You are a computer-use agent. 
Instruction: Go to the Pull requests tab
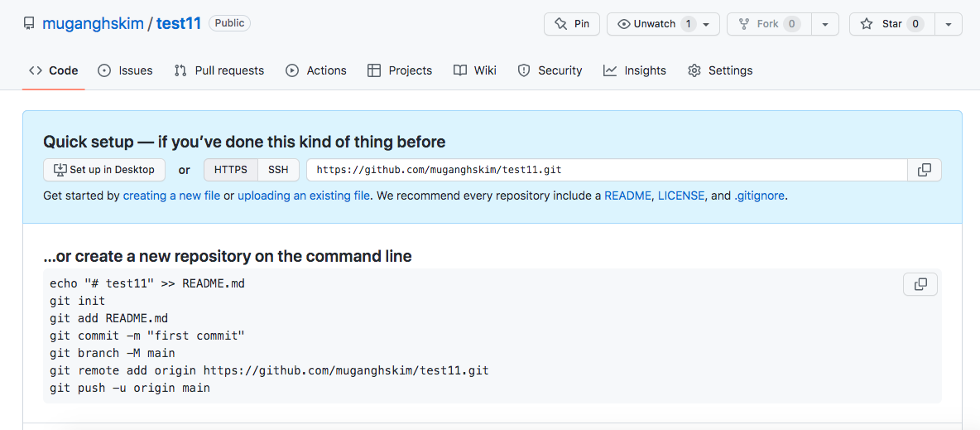pyautogui.click(x=219, y=70)
